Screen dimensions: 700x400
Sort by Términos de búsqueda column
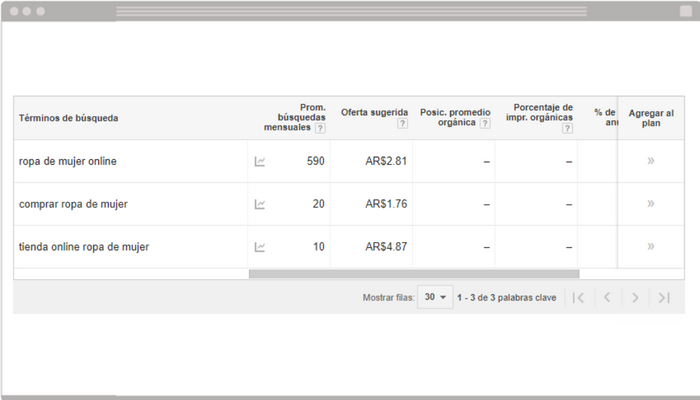[68, 118]
